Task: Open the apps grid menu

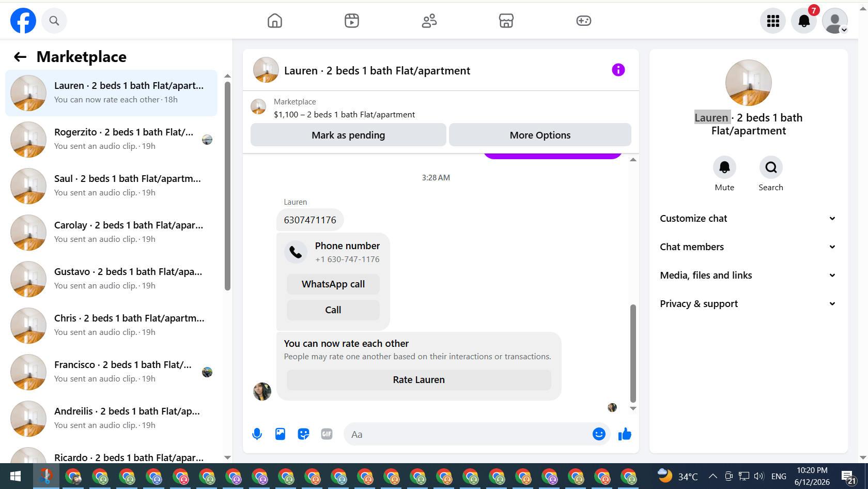Action: tap(773, 21)
